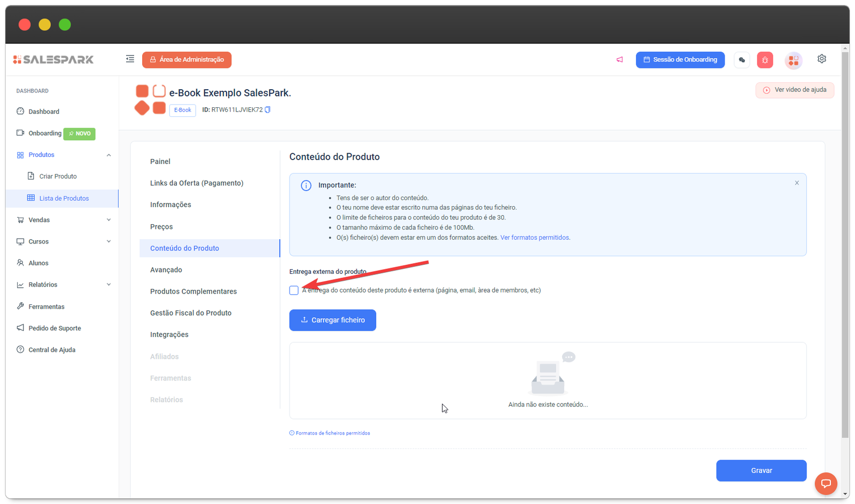855x504 pixels.
Task: Open the chat messages icon in header
Action: click(742, 60)
